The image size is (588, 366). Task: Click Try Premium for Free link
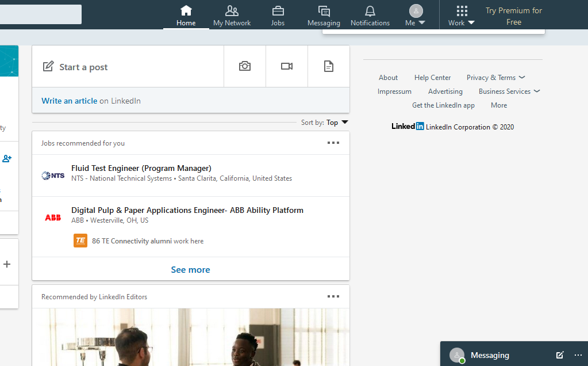(514, 16)
